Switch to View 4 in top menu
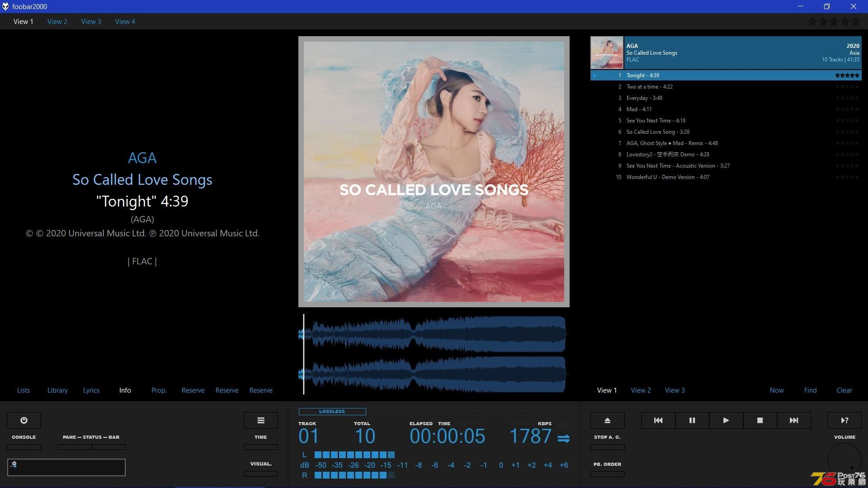 click(x=125, y=21)
